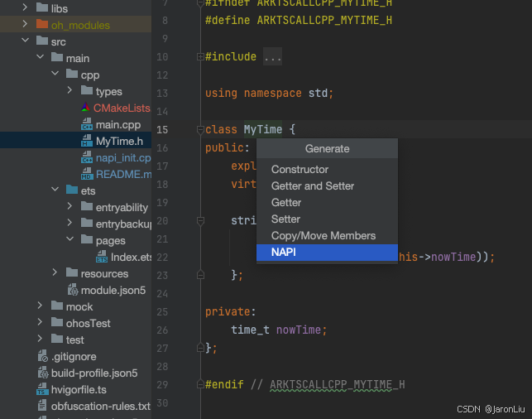Click the Index.ets file icon
Screen dimensions: 532x419
[102, 257]
